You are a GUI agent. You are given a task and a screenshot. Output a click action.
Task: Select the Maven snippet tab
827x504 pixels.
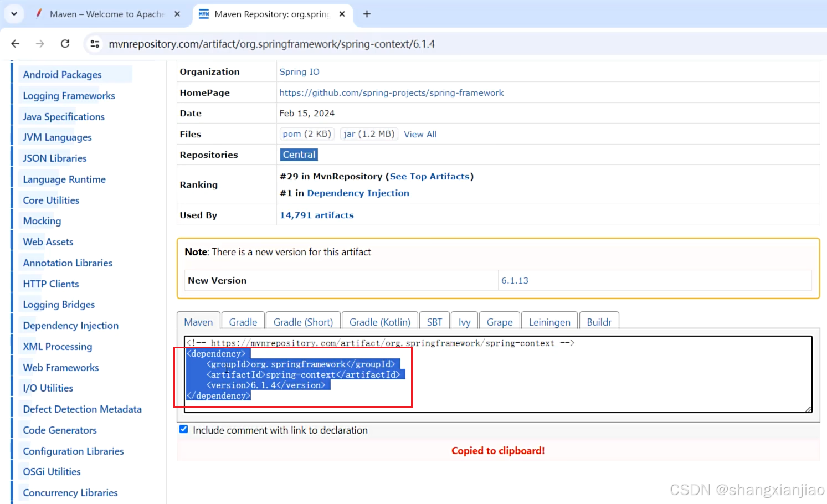coord(198,322)
